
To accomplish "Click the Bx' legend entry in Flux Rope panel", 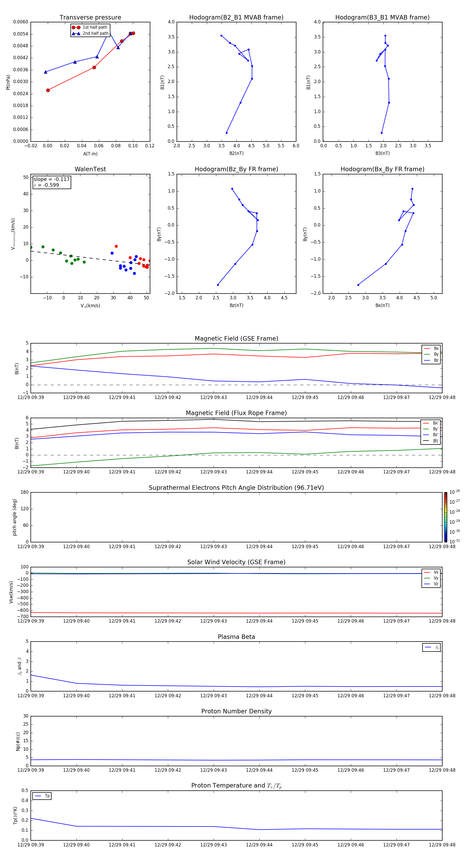I will pyautogui.click(x=431, y=423).
